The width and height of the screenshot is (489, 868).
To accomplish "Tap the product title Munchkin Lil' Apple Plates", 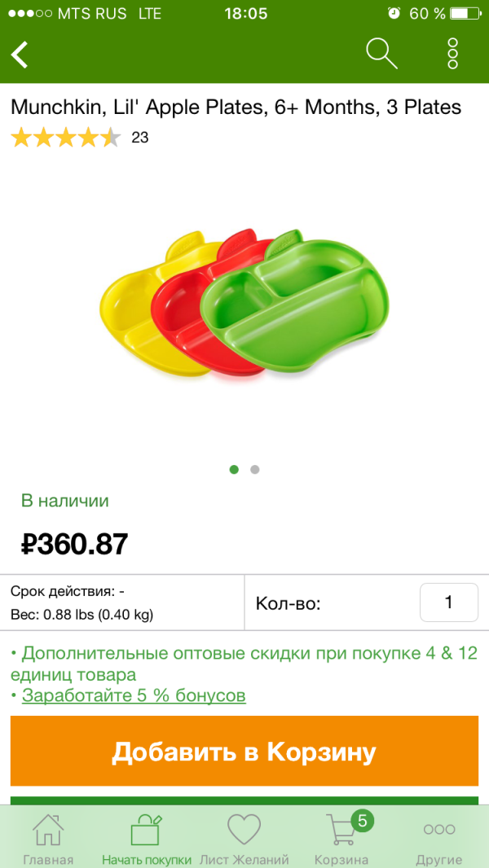I will [x=236, y=107].
